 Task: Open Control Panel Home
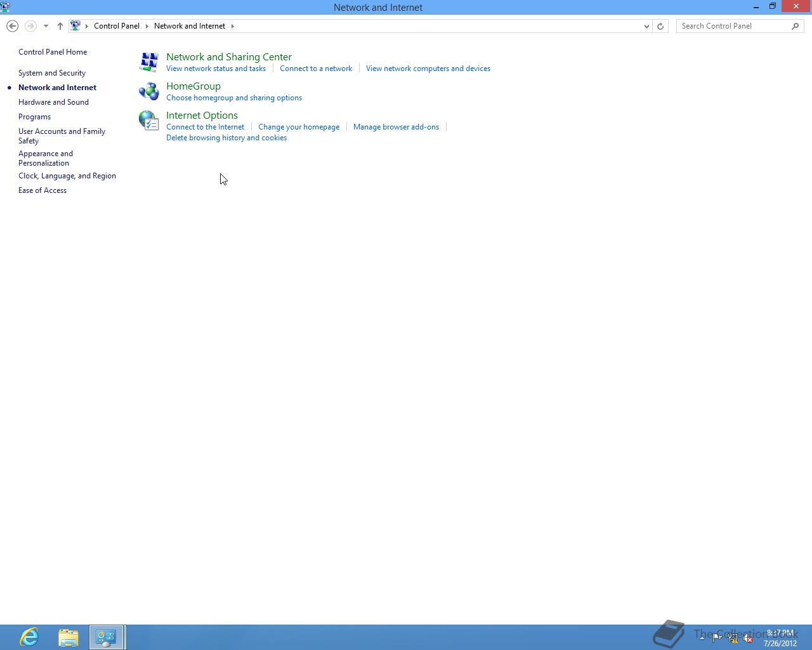53,52
